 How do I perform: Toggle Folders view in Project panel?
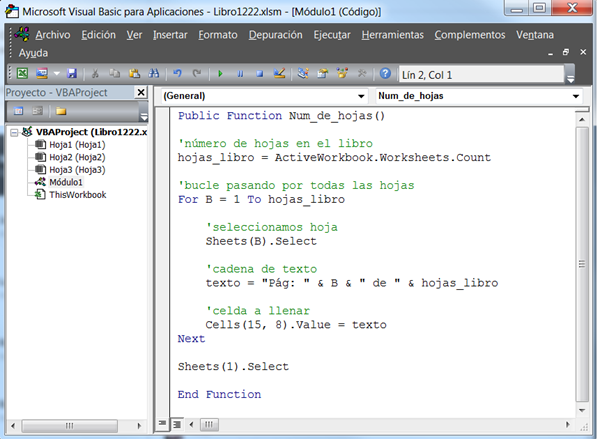tap(61, 111)
